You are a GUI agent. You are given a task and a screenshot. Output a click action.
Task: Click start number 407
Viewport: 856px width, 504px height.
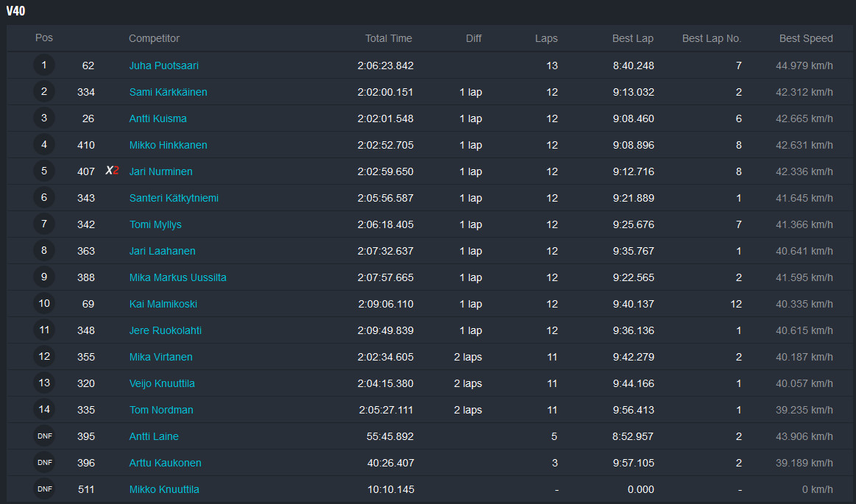(x=85, y=171)
